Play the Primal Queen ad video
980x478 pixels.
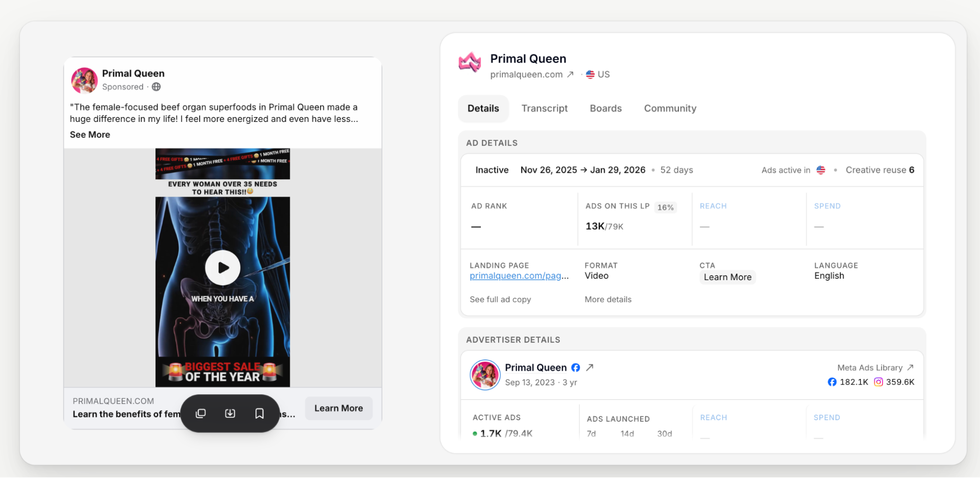point(223,267)
